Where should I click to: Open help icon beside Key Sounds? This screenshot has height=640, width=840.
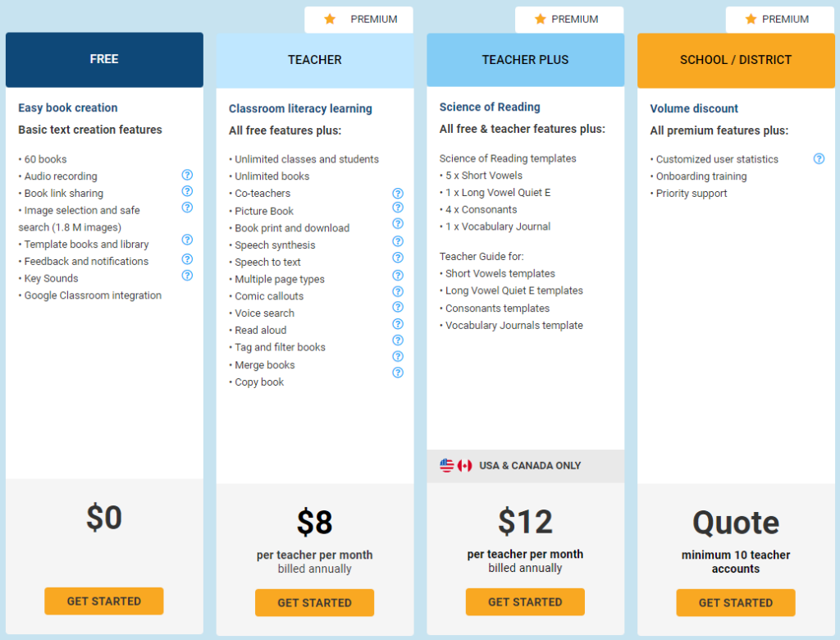[187, 276]
